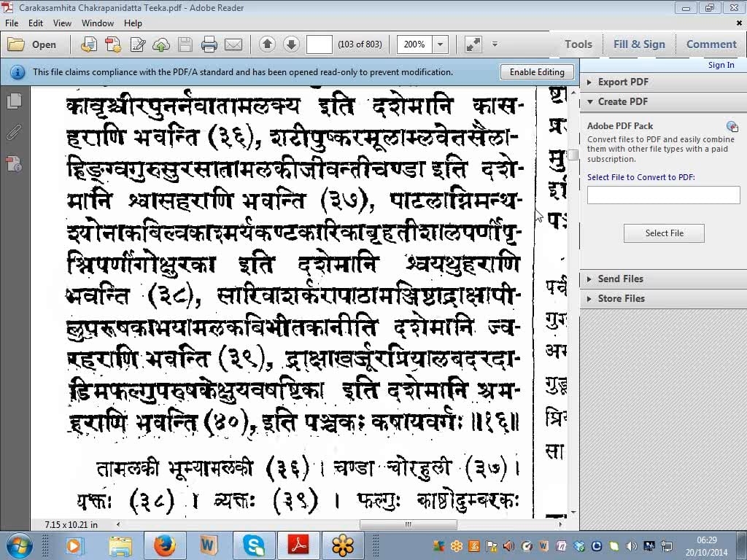The width and height of the screenshot is (747, 560).
Task: Open the page thumbnails panel icon
Action: [x=14, y=101]
